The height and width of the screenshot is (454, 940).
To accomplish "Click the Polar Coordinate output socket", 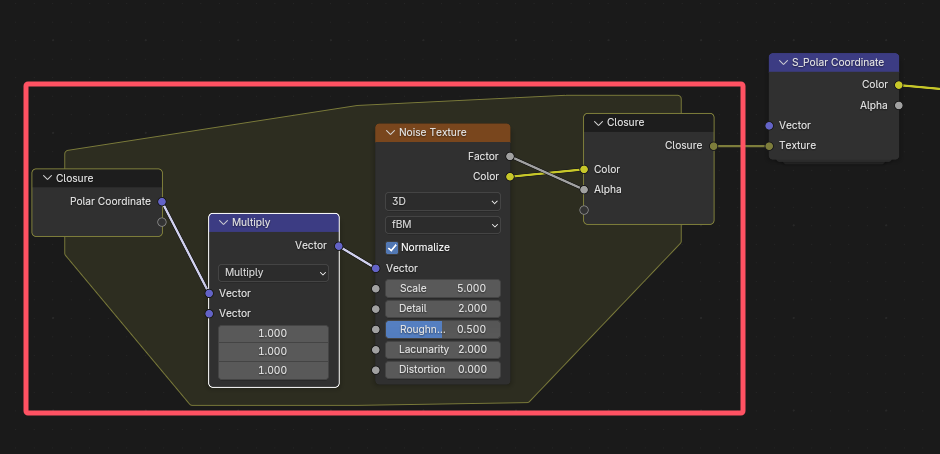I will pyautogui.click(x=162, y=202).
